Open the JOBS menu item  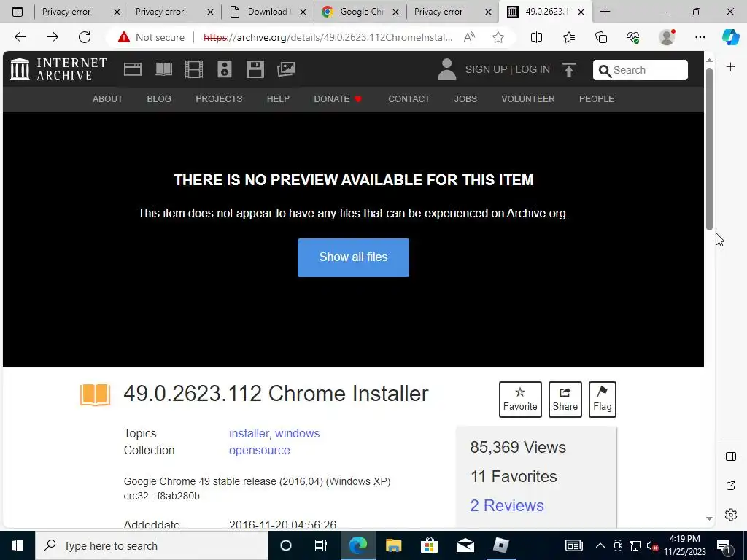(x=465, y=99)
